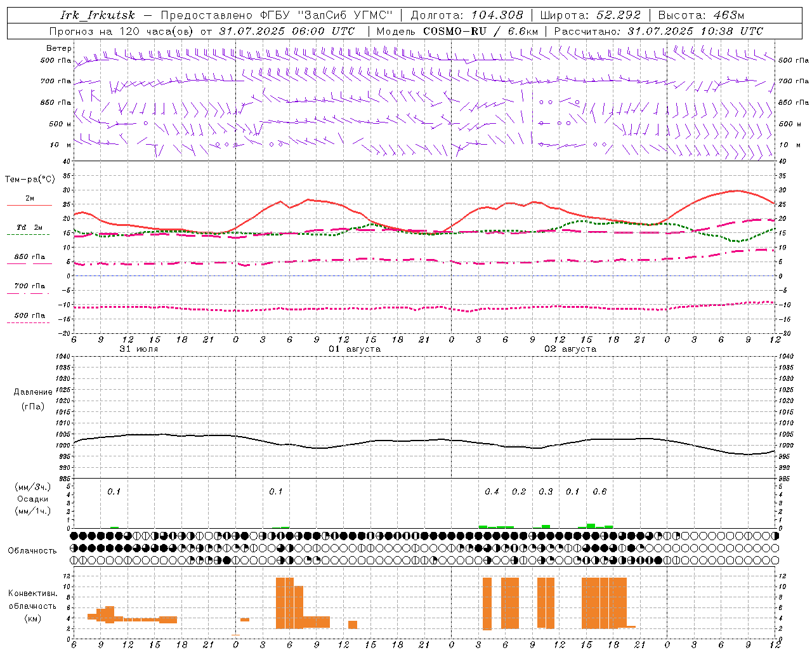Click 'Рассчитано: 31.07.2025 10:38 UTC' timestamp
The image size is (812, 650).
658,31
